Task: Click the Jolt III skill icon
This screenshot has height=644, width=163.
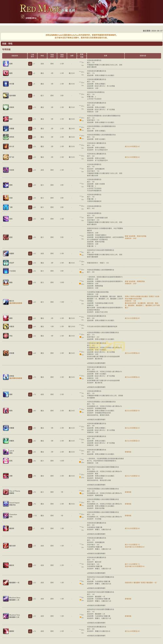Action: [x=6, y=452]
